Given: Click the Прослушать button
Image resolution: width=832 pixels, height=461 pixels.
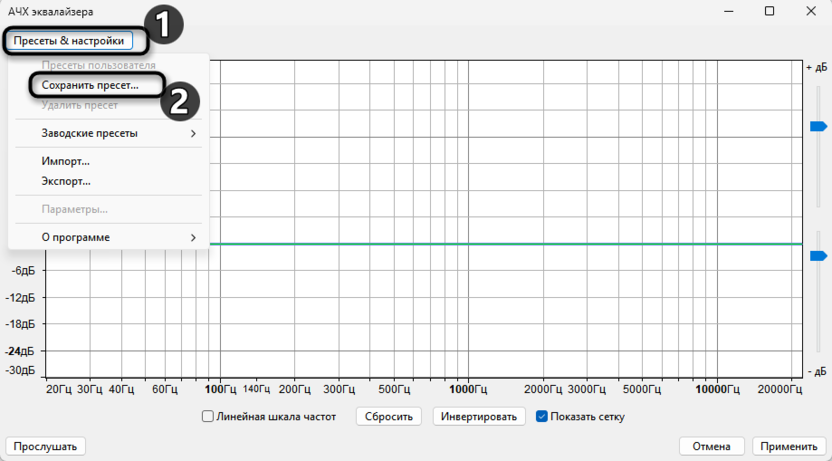Looking at the screenshot, I should [x=45, y=446].
